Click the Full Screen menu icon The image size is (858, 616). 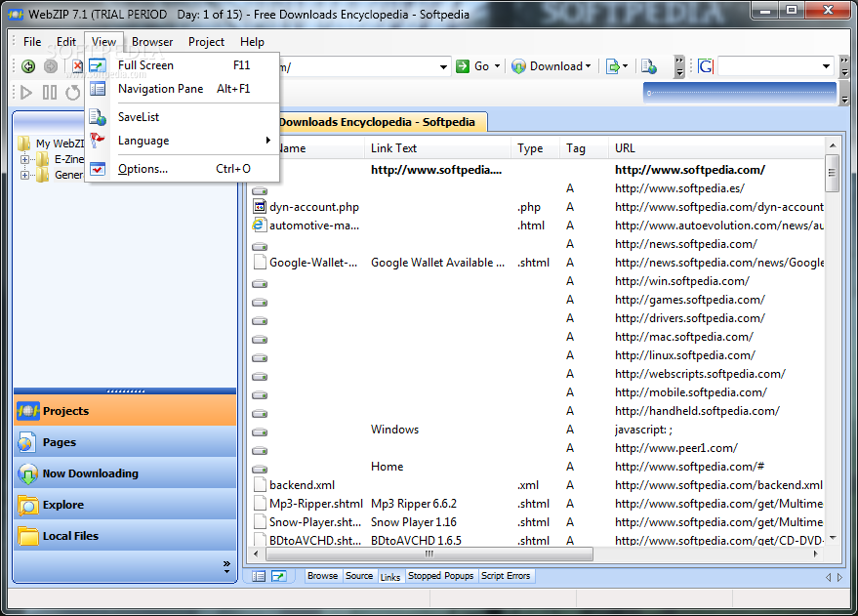[98, 65]
